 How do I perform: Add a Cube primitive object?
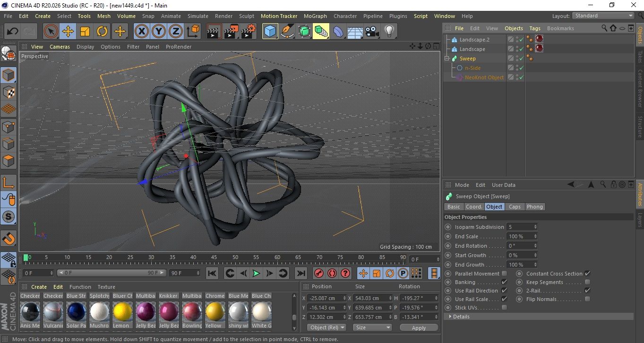pyautogui.click(x=270, y=32)
